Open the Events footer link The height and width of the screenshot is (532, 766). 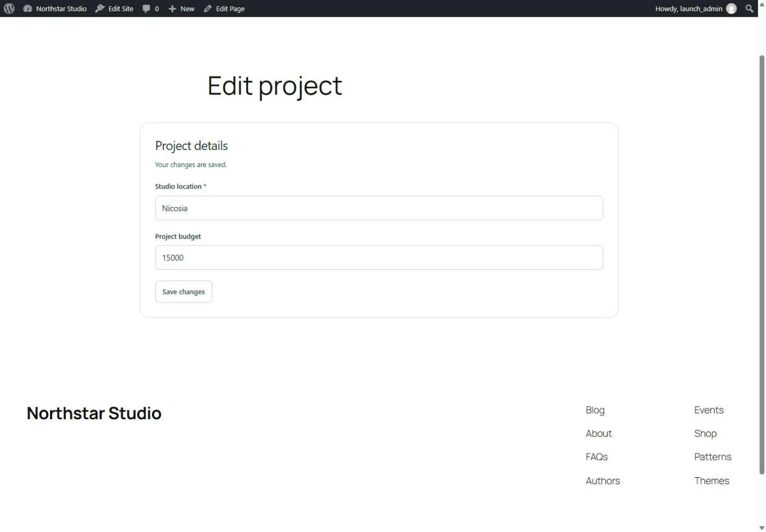pyautogui.click(x=709, y=410)
